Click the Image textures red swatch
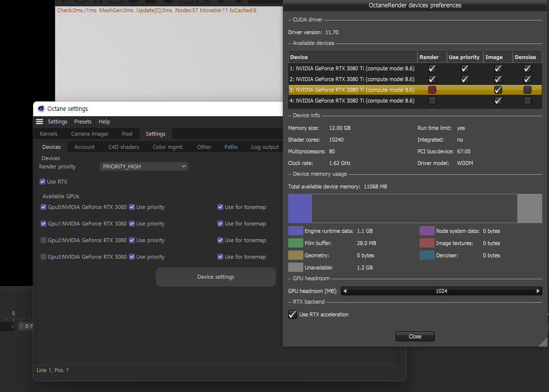 pyautogui.click(x=427, y=243)
